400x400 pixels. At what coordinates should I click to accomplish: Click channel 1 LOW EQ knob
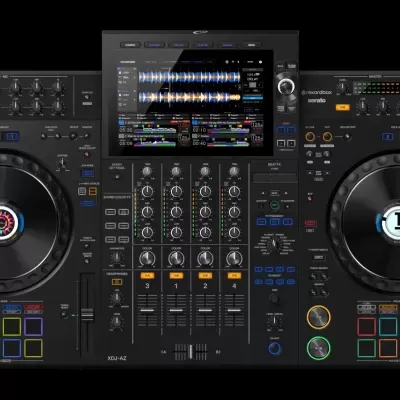(x=176, y=232)
